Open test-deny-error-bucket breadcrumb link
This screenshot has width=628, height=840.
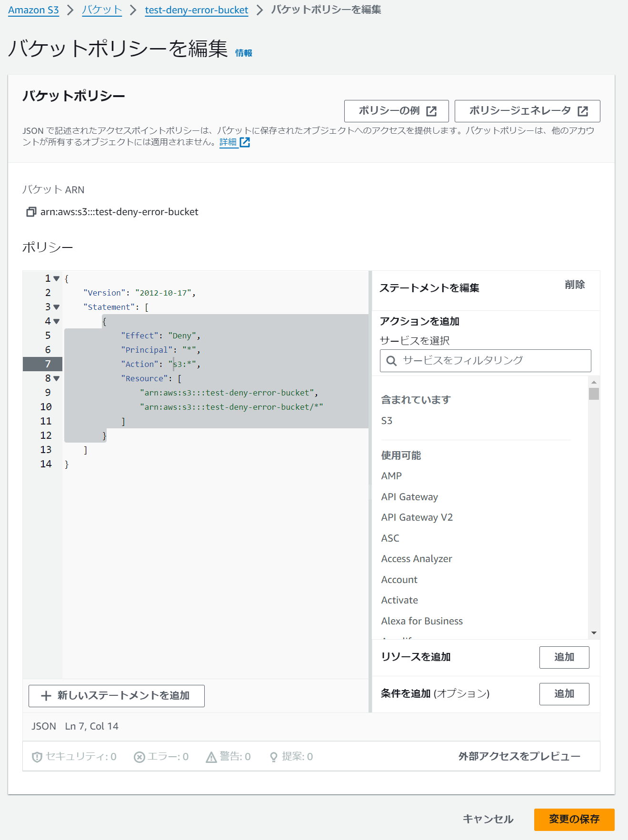point(197,10)
